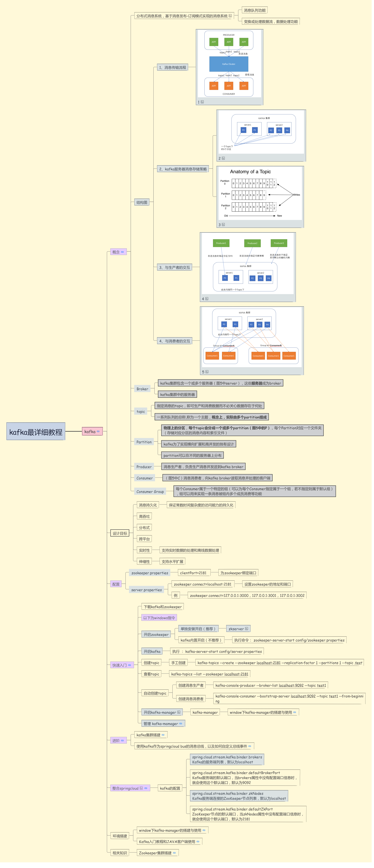374x868 pixels.
Task: Select the 开启kafka node
Action: point(153,655)
